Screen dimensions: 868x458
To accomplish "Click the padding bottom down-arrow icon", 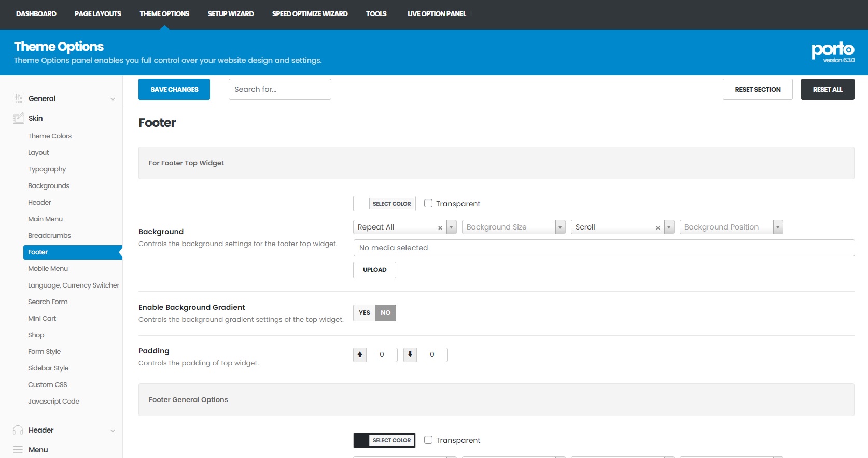I will (x=410, y=355).
